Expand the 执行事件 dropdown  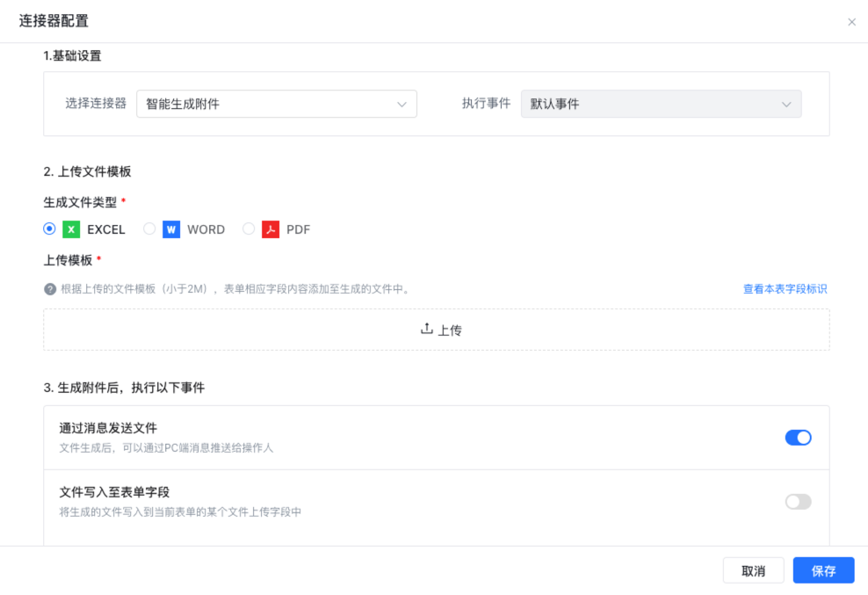661,104
